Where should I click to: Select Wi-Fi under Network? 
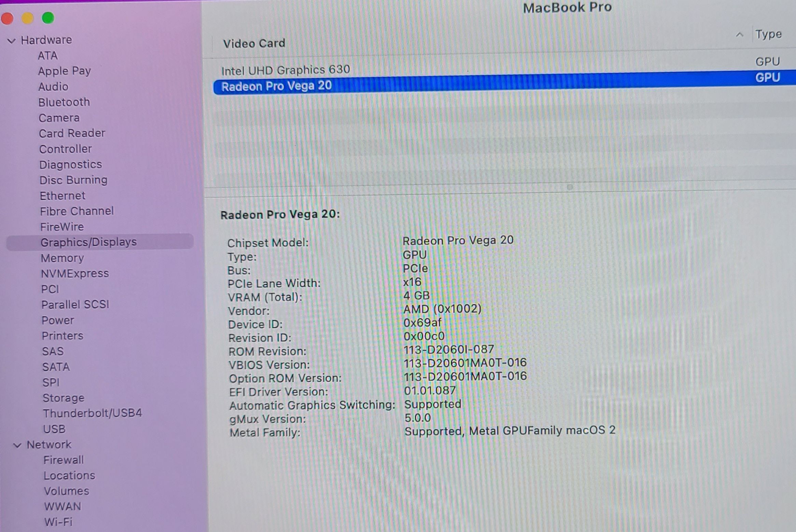point(58,522)
